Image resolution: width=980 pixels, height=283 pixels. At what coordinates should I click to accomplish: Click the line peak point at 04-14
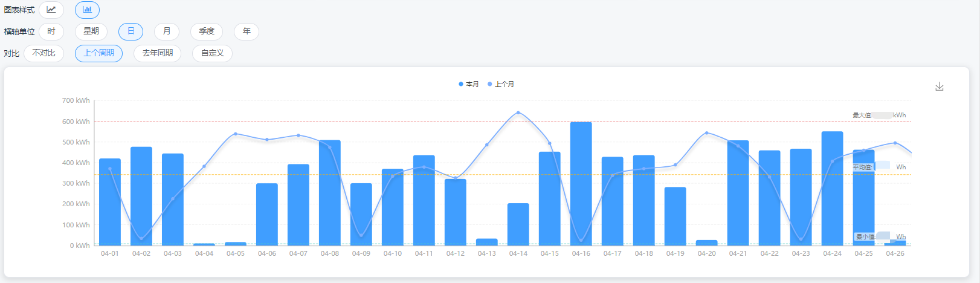518,112
